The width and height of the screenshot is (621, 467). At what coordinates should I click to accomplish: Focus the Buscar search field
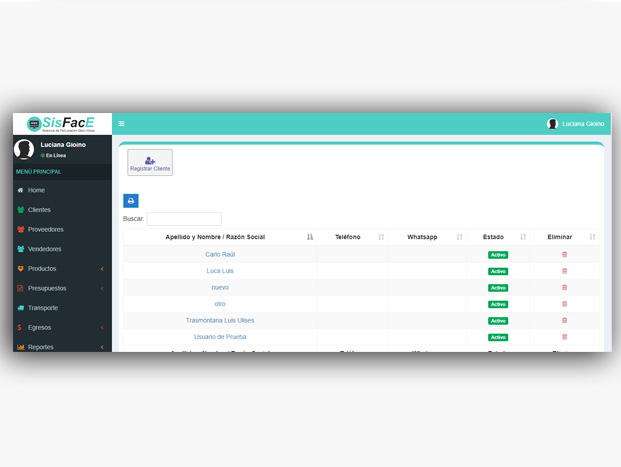tap(184, 219)
